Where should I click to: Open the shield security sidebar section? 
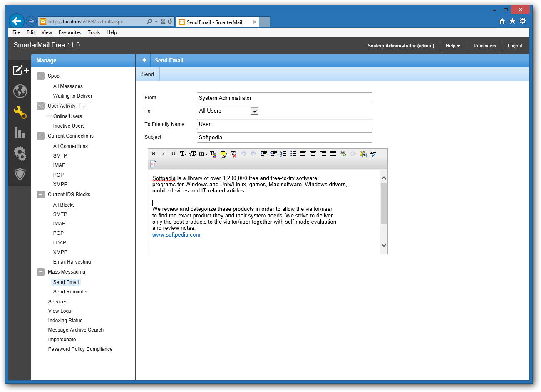pyautogui.click(x=20, y=174)
